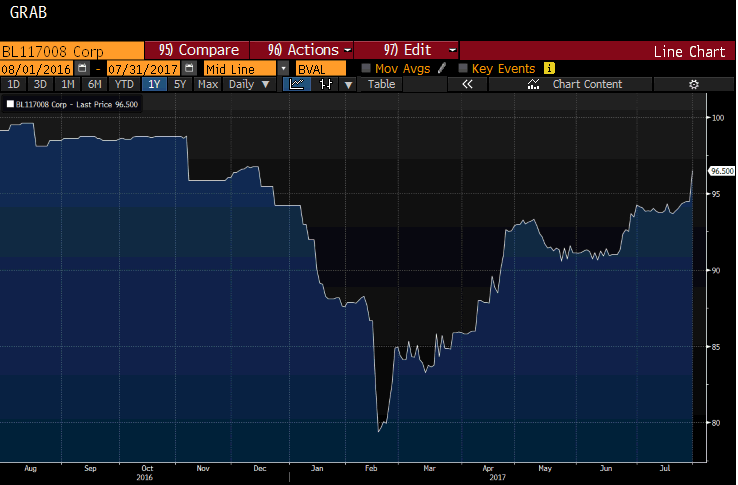Click the 95) Compare button

click(198, 50)
